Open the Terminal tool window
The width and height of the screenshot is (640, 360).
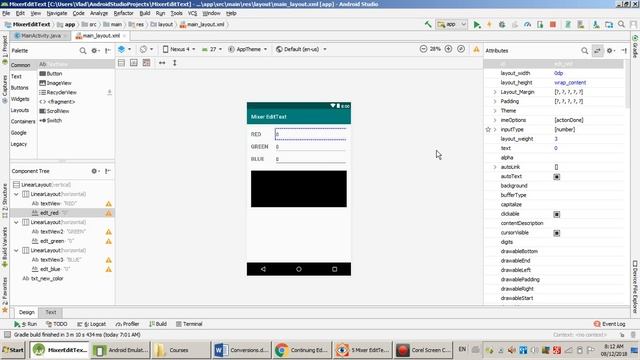coord(189,324)
